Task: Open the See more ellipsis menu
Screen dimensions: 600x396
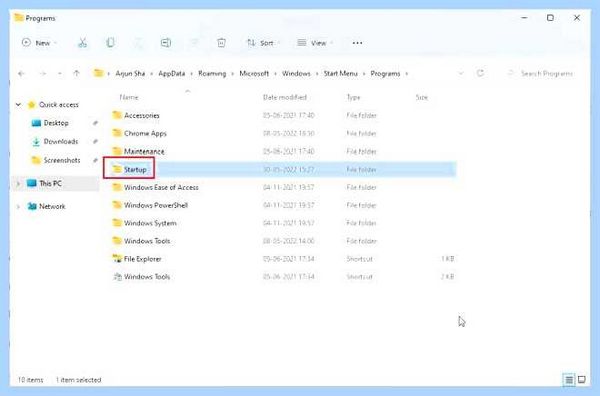Action: click(357, 43)
